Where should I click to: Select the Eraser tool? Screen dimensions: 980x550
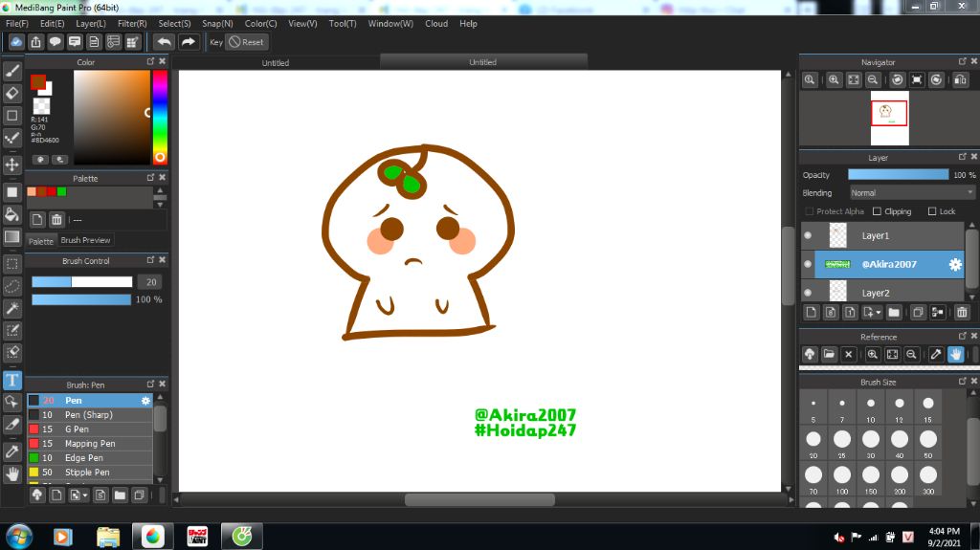(x=11, y=93)
